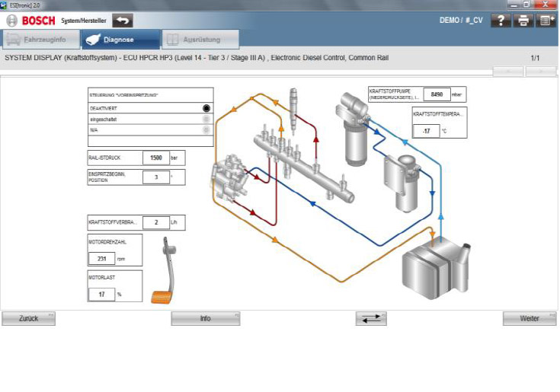Click the Motorlast value 17
The image size is (560, 392).
102,295
